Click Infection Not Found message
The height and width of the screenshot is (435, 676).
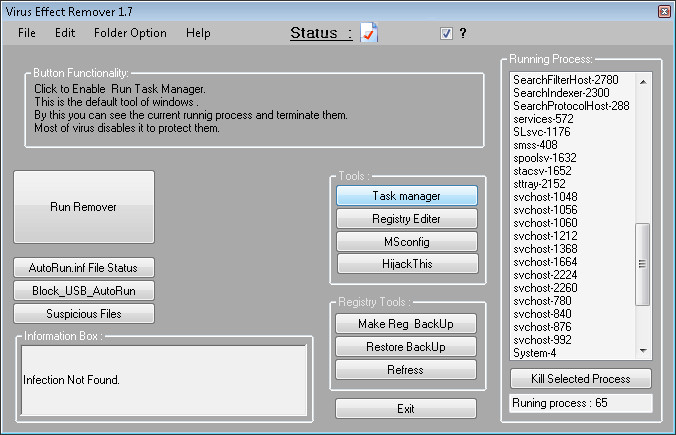tap(71, 380)
